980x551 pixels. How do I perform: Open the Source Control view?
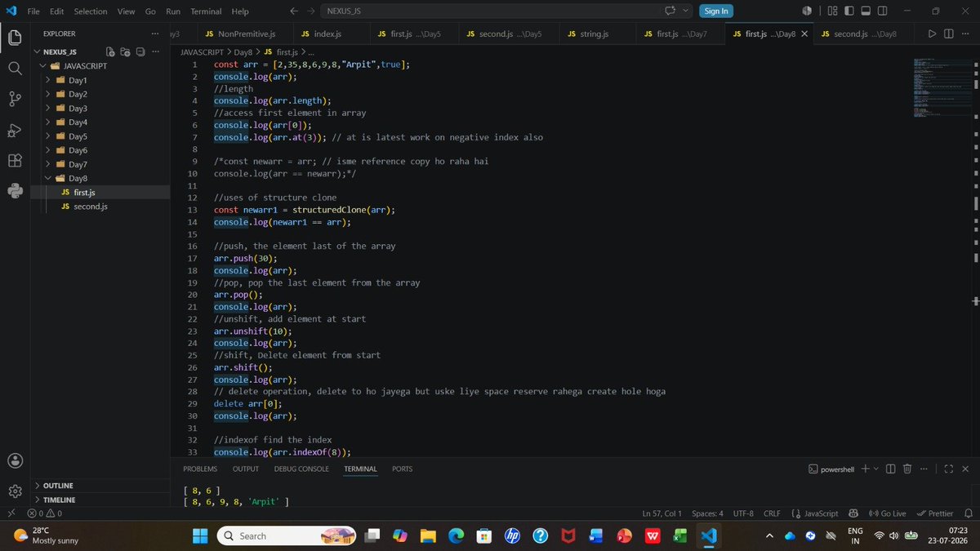tap(15, 99)
